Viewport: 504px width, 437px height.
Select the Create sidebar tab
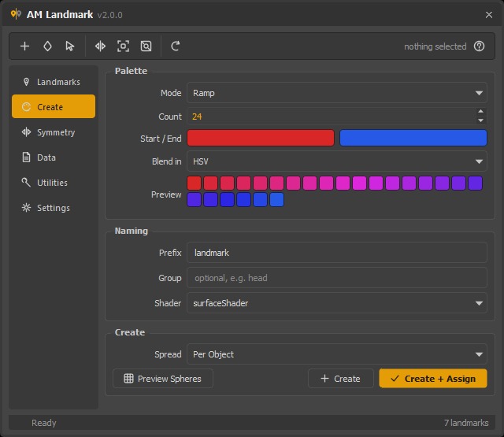click(54, 106)
